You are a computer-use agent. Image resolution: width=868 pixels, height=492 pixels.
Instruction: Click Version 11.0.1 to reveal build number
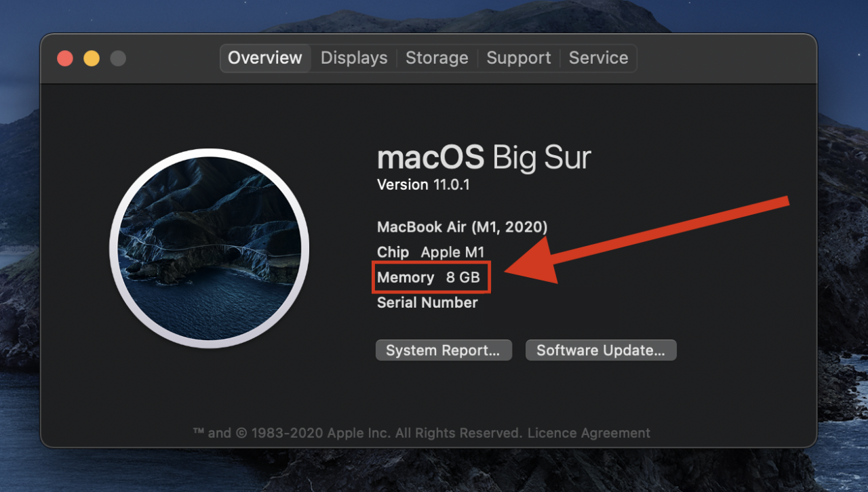423,185
